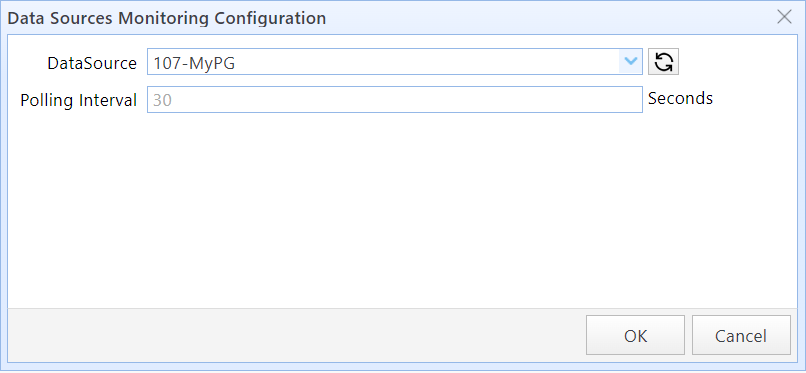The width and height of the screenshot is (806, 373).
Task: Click the X icon in title bar
Action: pos(784,17)
